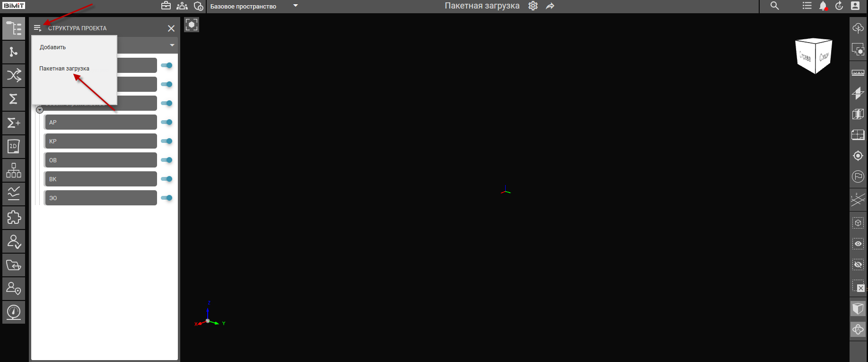This screenshot has width=868, height=362.
Task: Select the ruler measurement tool
Action: click(x=858, y=72)
